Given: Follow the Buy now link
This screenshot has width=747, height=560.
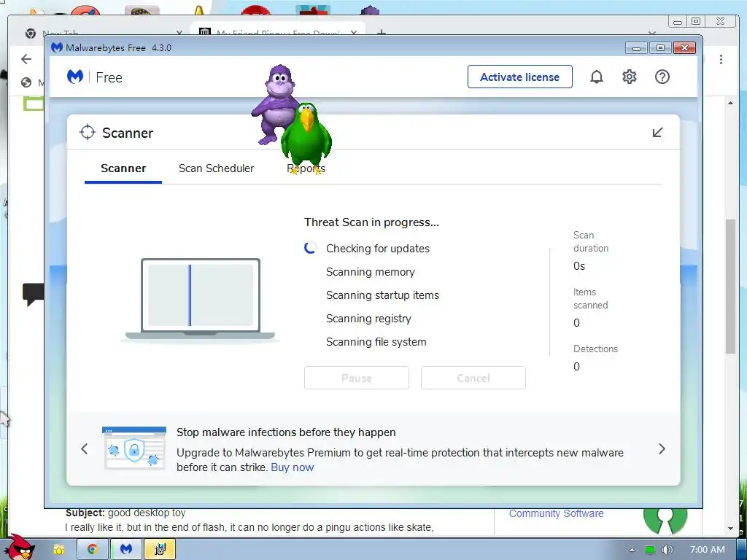Looking at the screenshot, I should tap(292, 467).
